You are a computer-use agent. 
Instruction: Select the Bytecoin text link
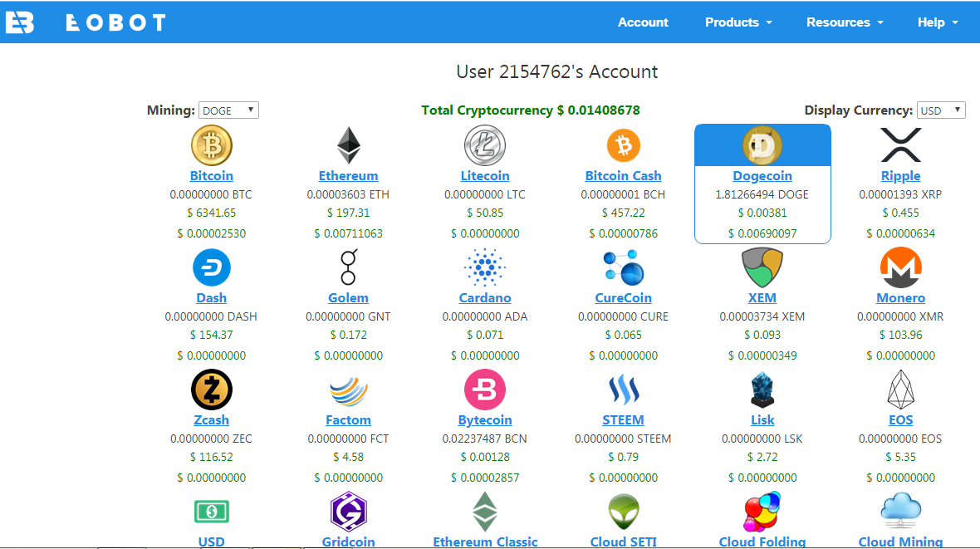(x=484, y=419)
